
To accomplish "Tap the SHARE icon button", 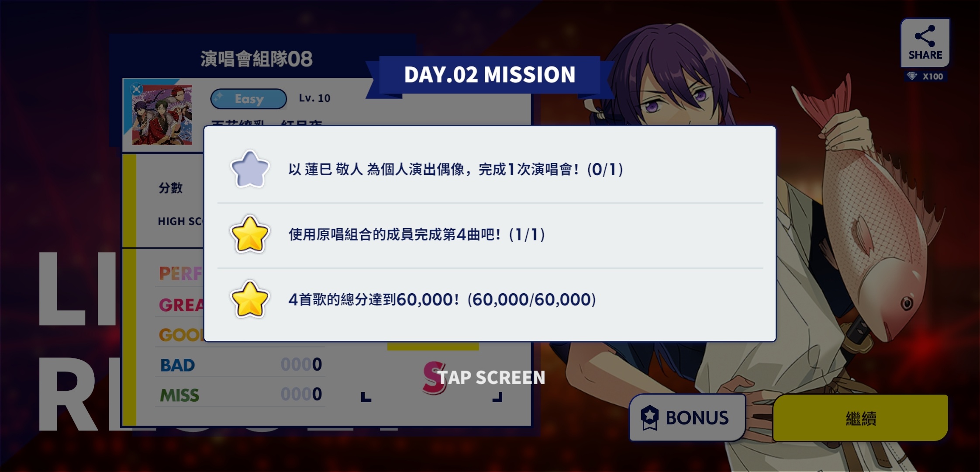I will pyautogui.click(x=925, y=43).
